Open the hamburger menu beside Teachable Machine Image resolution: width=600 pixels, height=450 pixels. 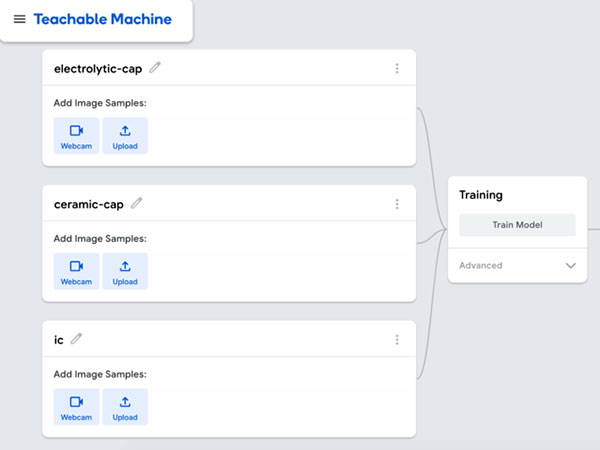coord(19,19)
